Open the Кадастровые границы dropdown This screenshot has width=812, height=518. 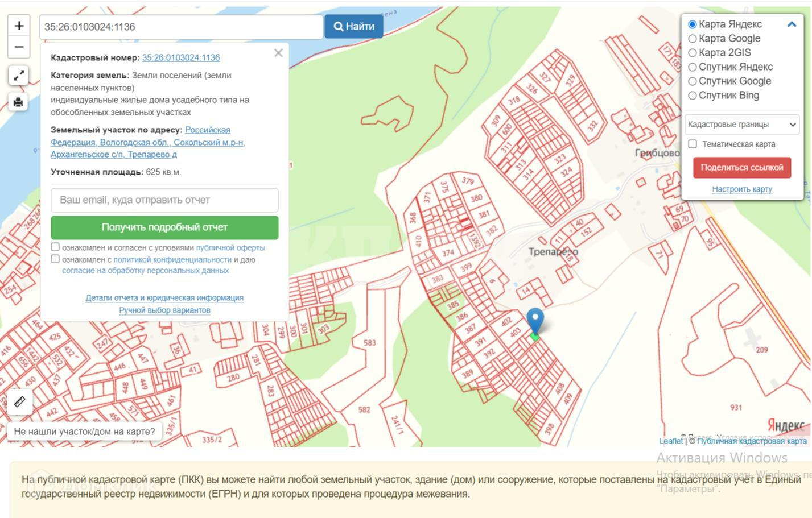741,125
